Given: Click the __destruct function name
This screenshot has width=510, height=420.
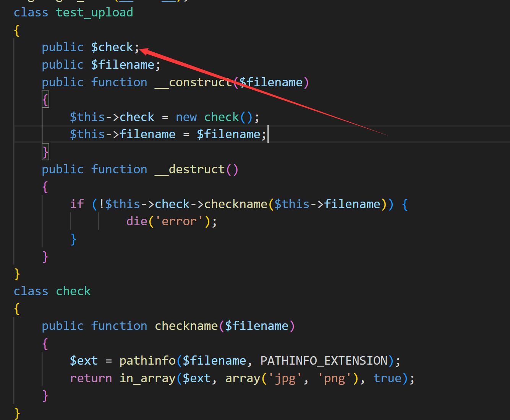Looking at the screenshot, I should coord(190,170).
